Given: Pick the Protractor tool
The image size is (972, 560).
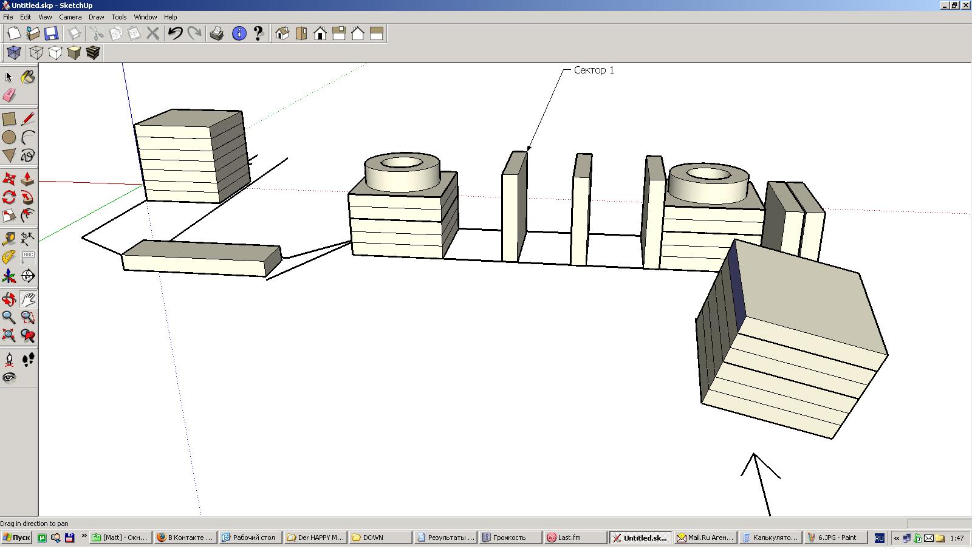Looking at the screenshot, I should pyautogui.click(x=9, y=258).
